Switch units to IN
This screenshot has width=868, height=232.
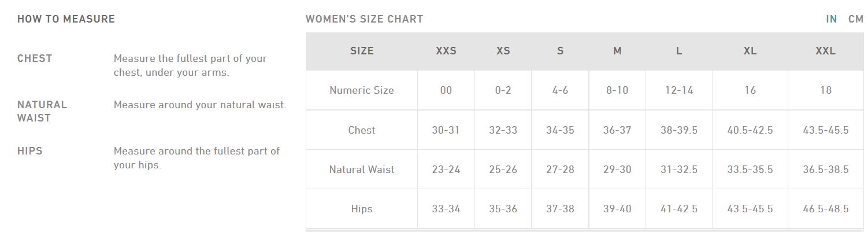pyautogui.click(x=832, y=19)
